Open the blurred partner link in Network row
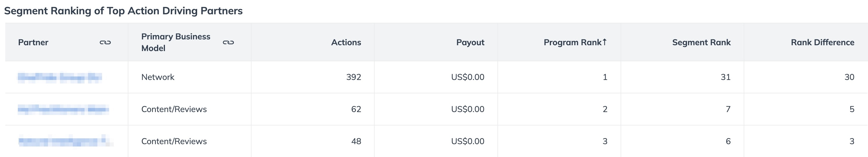868x157 pixels. (x=60, y=77)
